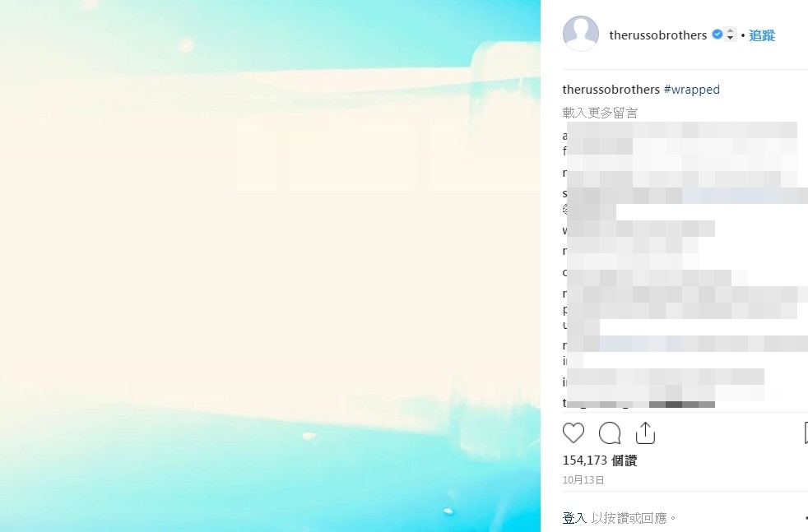
Task: View the 154,173 個讚 likes list
Action: (599, 460)
